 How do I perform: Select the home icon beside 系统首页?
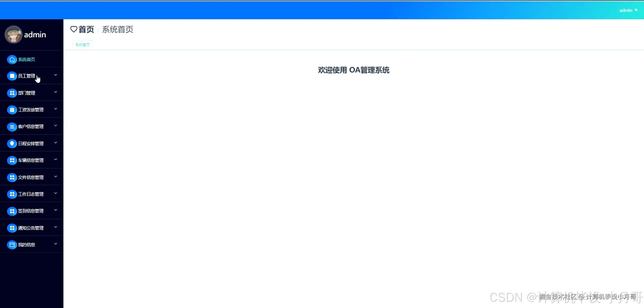(x=12, y=60)
